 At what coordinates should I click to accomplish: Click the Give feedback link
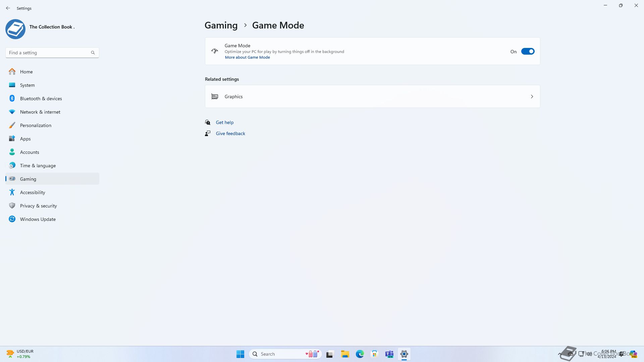point(230,133)
